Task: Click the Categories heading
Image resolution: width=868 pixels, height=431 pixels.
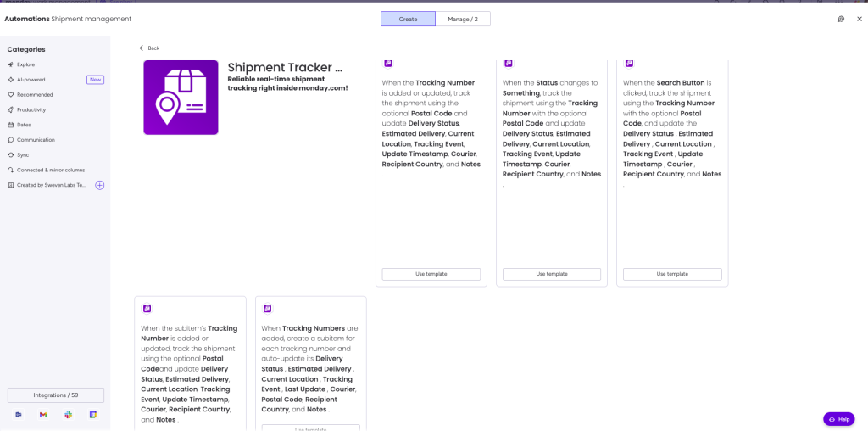Action: [26, 49]
